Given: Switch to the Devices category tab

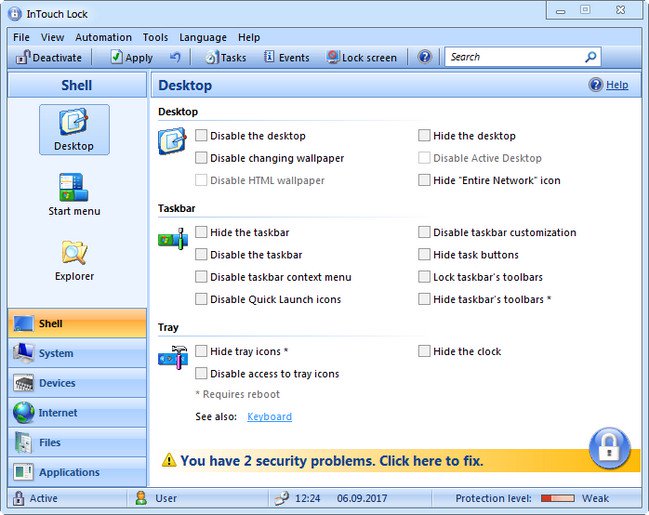Looking at the screenshot, I should point(77,383).
